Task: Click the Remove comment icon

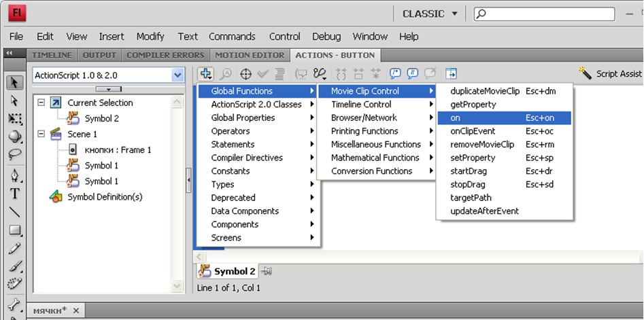Action: click(x=430, y=74)
